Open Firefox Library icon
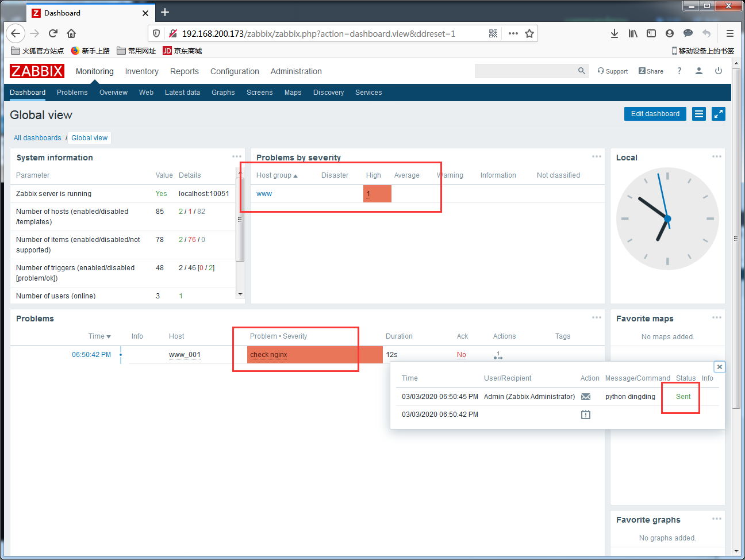Viewport: 745px width, 560px height. click(x=633, y=33)
